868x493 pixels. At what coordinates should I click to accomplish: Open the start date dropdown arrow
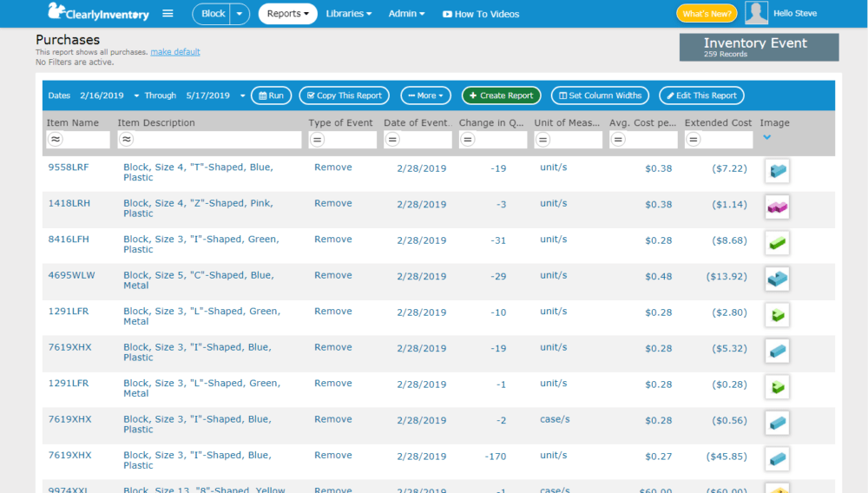pyautogui.click(x=136, y=95)
